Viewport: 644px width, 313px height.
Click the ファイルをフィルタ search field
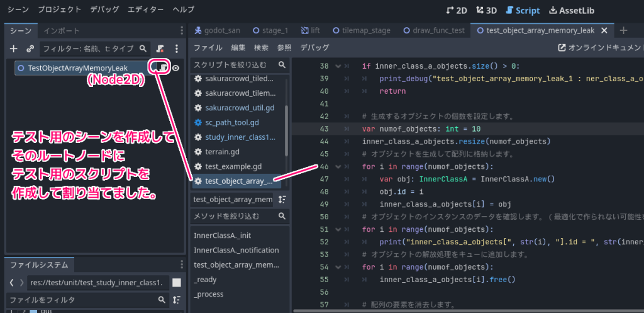[87, 299]
